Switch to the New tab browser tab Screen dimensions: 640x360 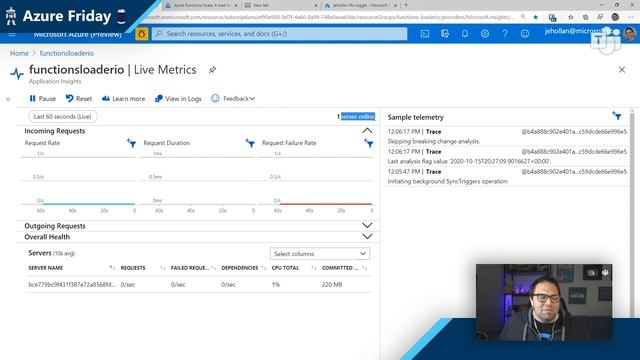pos(281,5)
